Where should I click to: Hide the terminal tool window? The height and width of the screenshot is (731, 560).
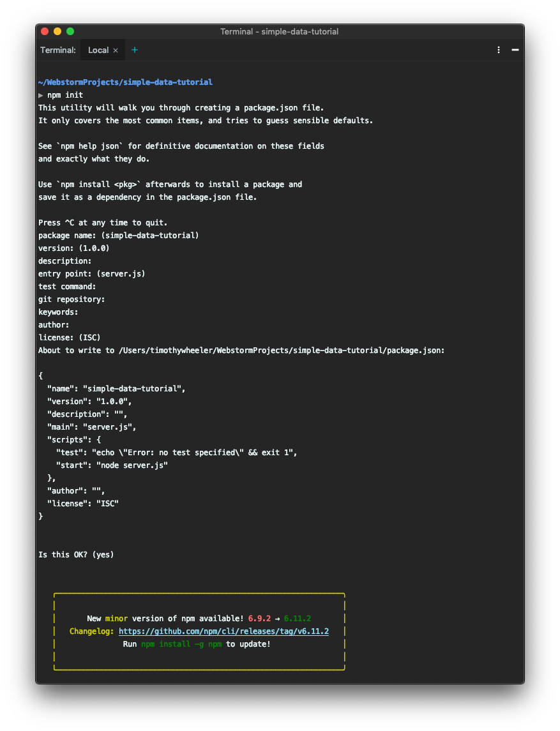[x=515, y=50]
